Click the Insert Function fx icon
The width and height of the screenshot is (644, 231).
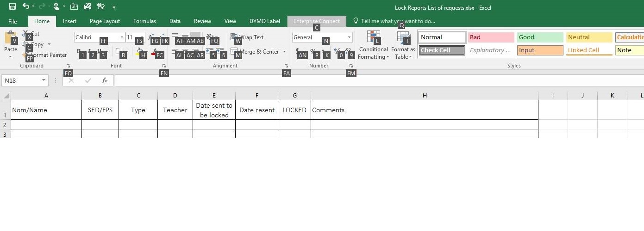[x=105, y=80]
